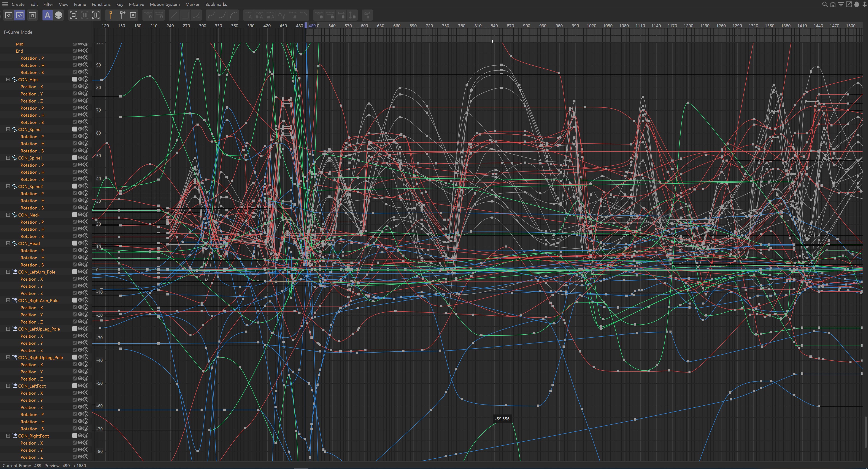
Task: Click frame 900 on the timeline ruler
Action: click(x=526, y=26)
